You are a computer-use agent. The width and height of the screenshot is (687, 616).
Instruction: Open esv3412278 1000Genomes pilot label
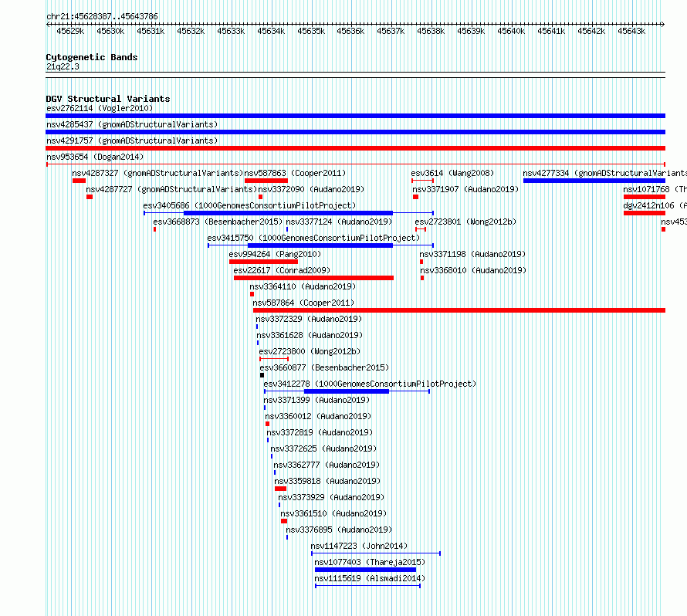[x=370, y=384]
